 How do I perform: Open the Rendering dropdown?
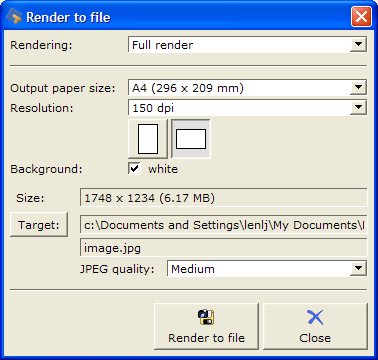tap(247, 45)
